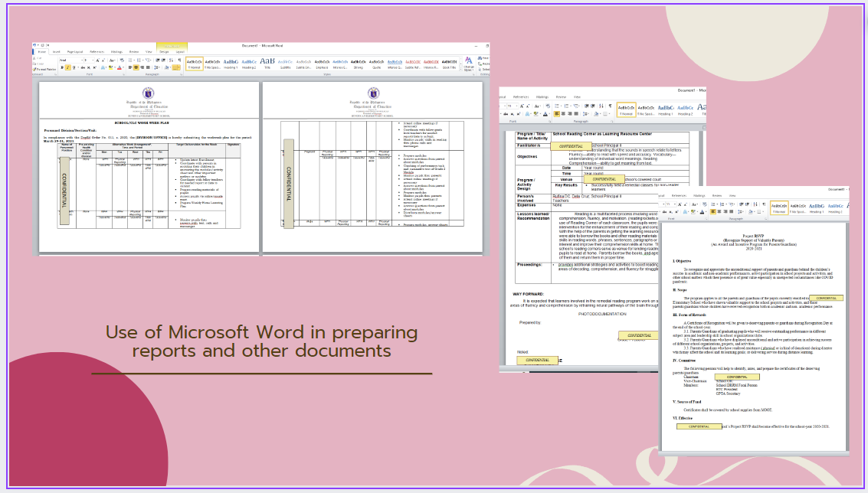Click Clear Formatting in the Project RSVP window
The image size is (868, 493).
click(705, 204)
